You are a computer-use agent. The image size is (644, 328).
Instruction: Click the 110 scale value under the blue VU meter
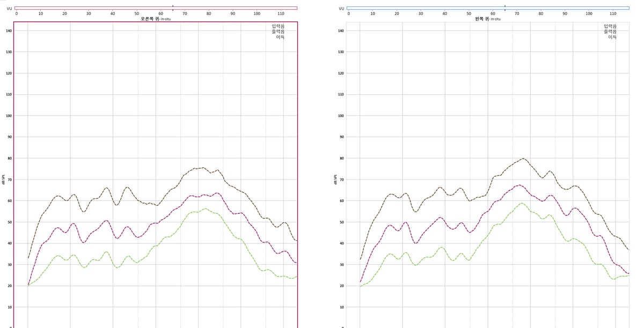tap(613, 13)
